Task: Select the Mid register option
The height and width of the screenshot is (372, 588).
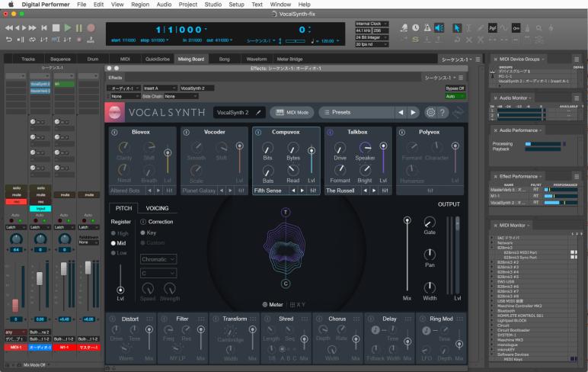Action: click(x=119, y=243)
